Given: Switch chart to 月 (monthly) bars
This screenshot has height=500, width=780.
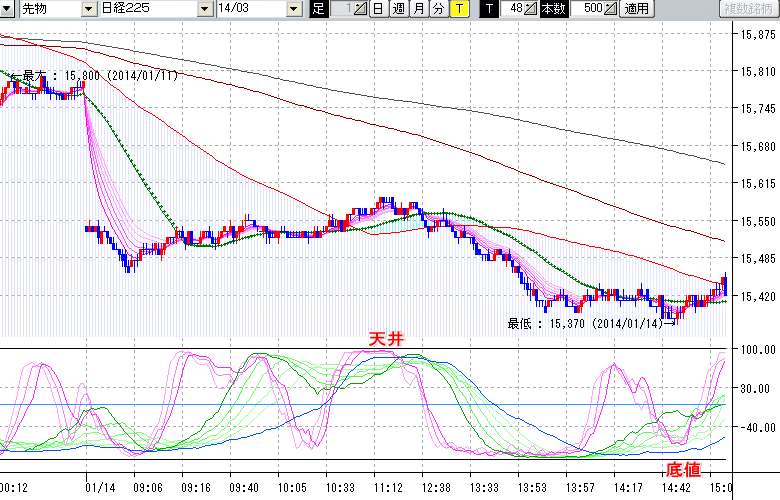Looking at the screenshot, I should (x=418, y=9).
